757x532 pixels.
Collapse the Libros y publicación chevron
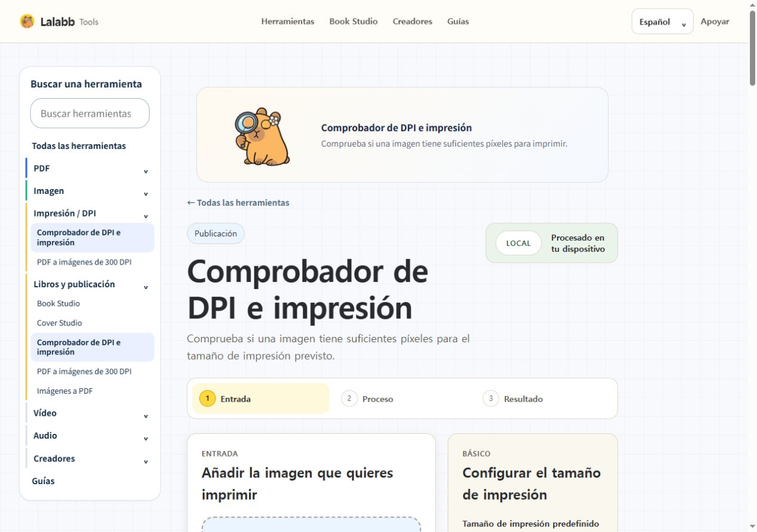coord(145,288)
